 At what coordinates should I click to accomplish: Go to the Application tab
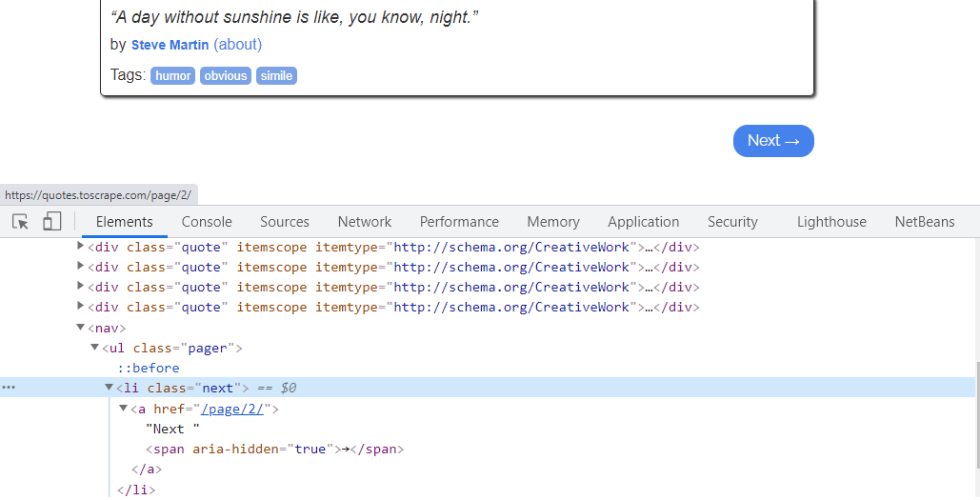click(643, 222)
